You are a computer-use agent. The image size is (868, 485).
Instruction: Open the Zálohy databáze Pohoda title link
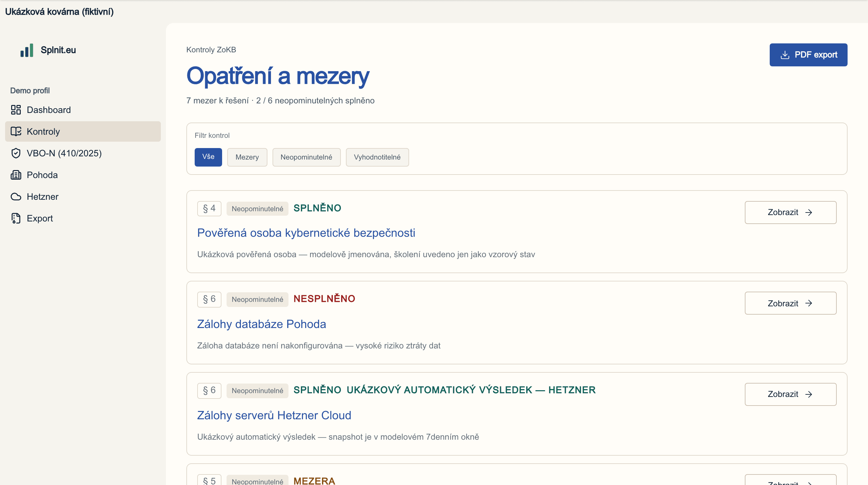[x=261, y=324]
